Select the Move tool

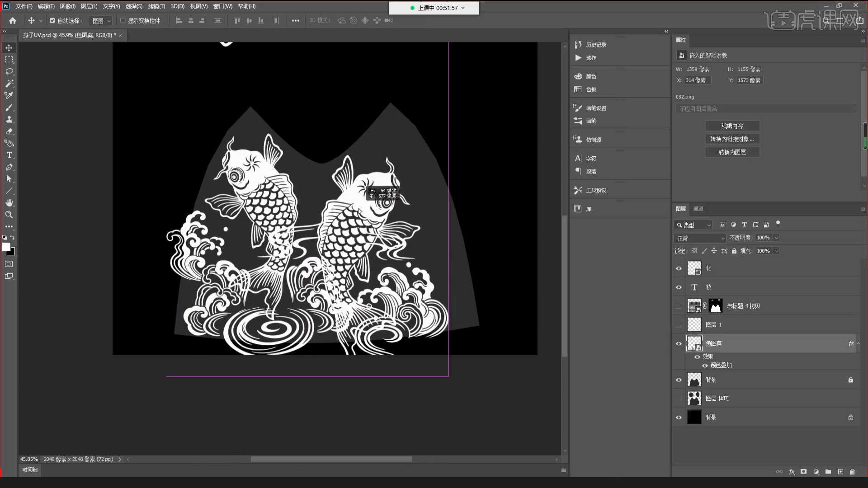9,48
